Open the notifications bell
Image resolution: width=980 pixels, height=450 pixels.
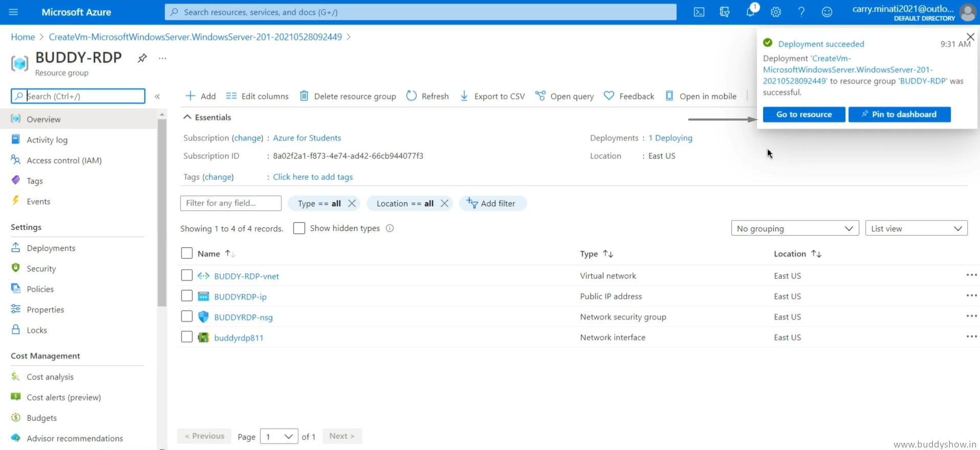751,11
